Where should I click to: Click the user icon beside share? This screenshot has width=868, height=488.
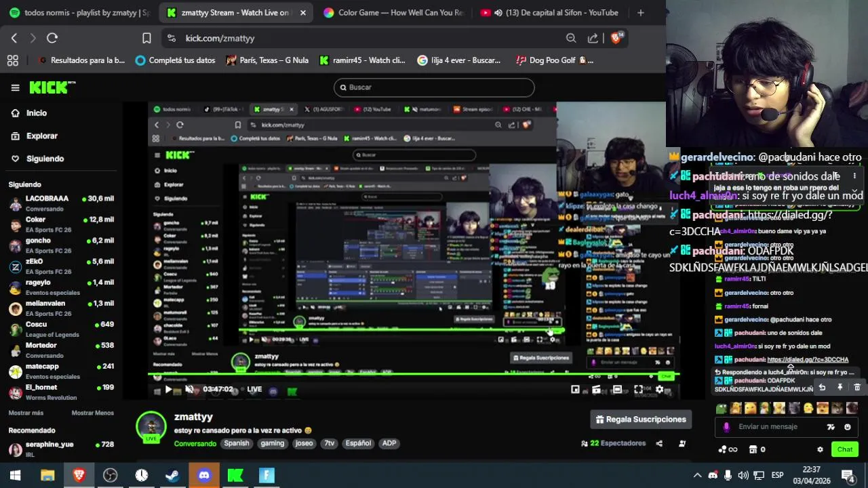point(682,443)
